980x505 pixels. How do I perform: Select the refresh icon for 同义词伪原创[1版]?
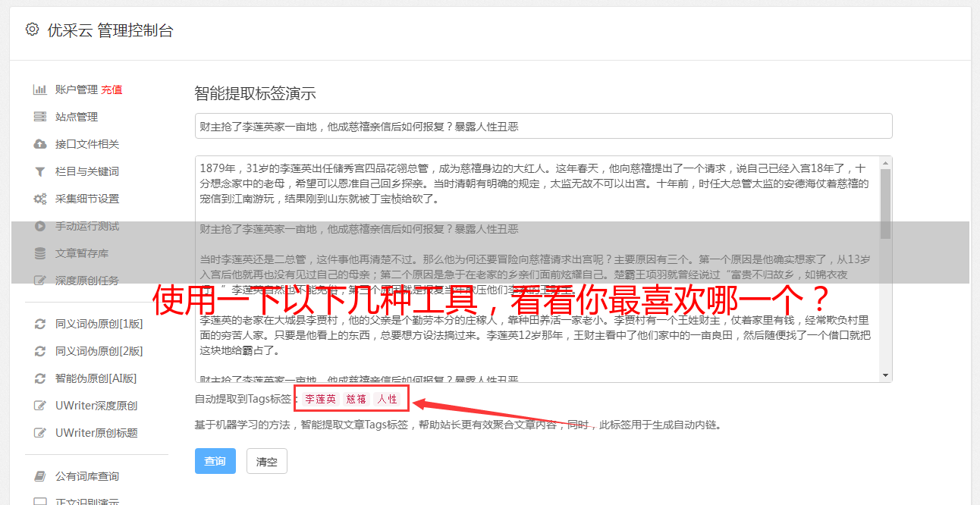pos(40,324)
